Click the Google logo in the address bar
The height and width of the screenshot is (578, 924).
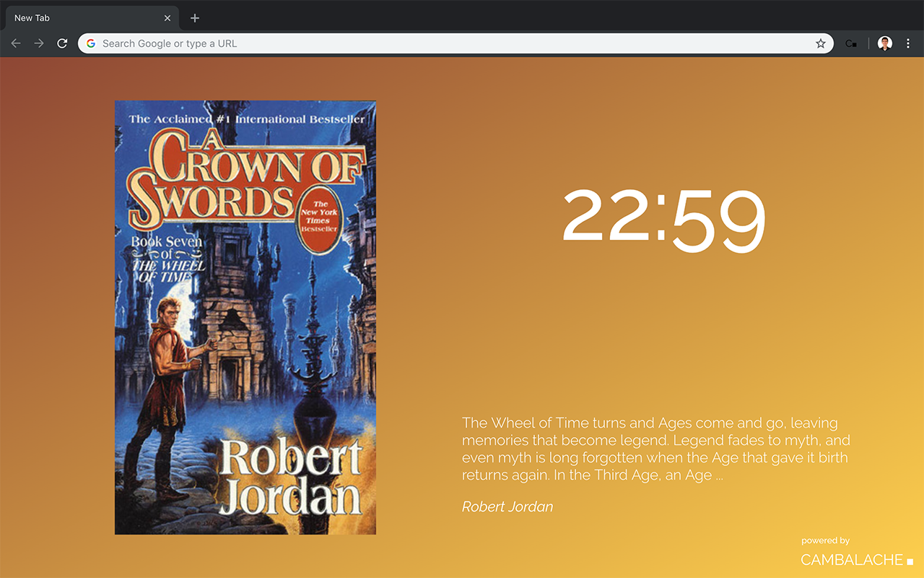(x=91, y=43)
